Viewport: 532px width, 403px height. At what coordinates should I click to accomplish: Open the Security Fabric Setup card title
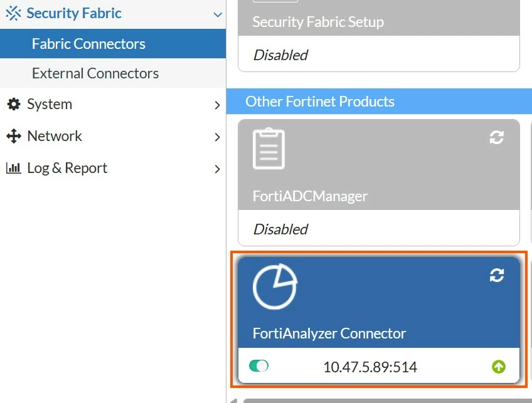click(x=318, y=22)
